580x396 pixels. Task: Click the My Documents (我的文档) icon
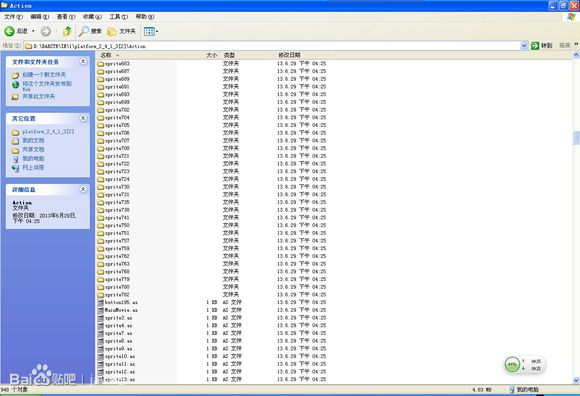[15, 141]
